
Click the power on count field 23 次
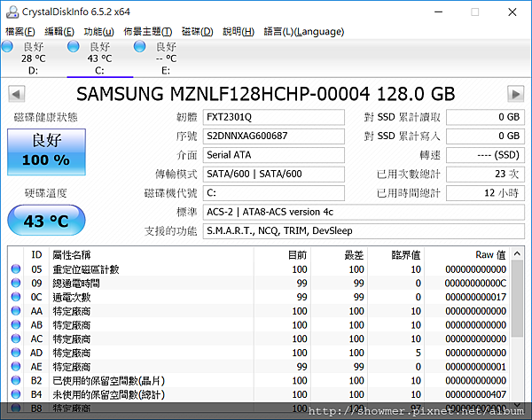pos(485,174)
